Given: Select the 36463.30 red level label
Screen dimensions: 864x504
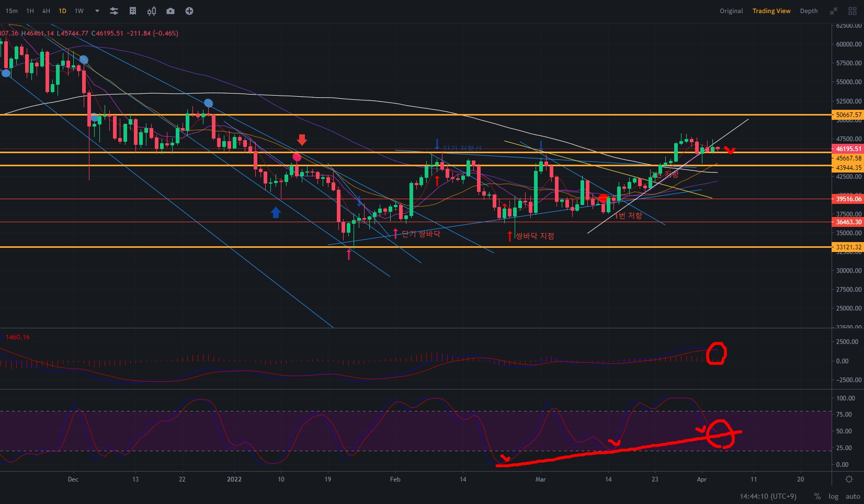Looking at the screenshot, I should coord(848,222).
